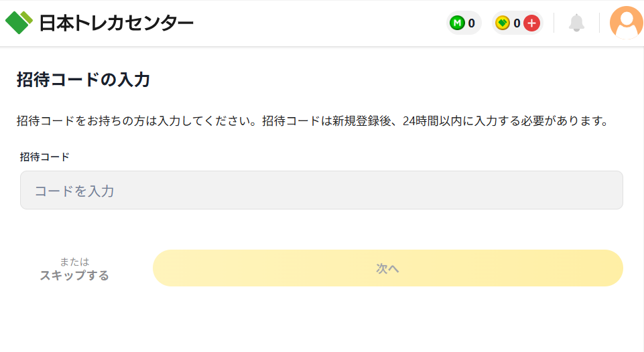The height and width of the screenshot is (352, 644).
Task: Click the divider between bell and avatar
Action: coord(599,23)
